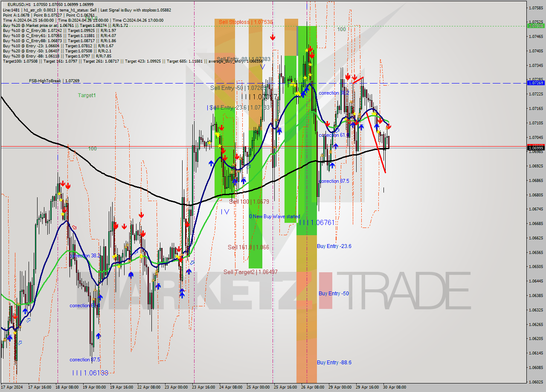Select the green 'Target1' label
This screenshot has width=546, height=392.
pos(87,95)
